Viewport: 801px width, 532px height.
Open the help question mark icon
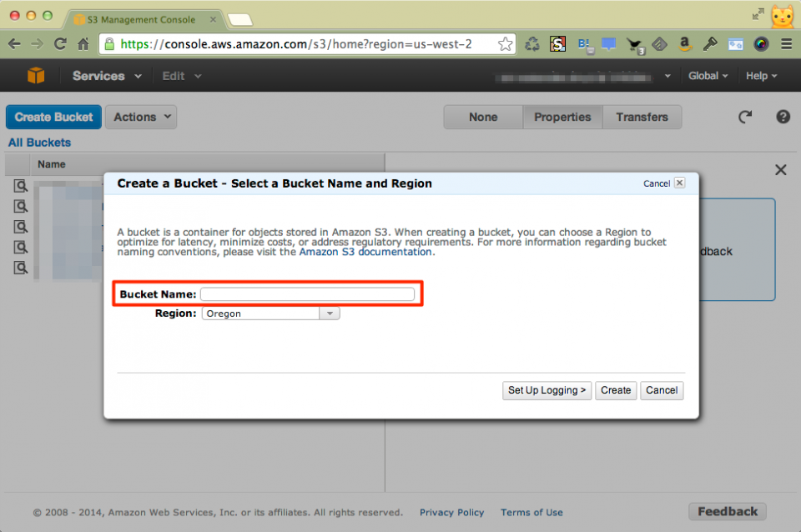(x=783, y=118)
